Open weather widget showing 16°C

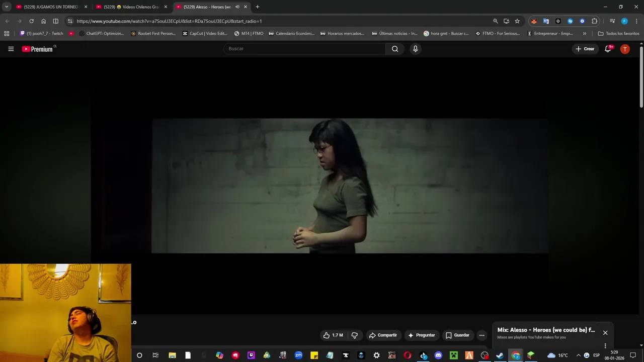tap(557, 355)
